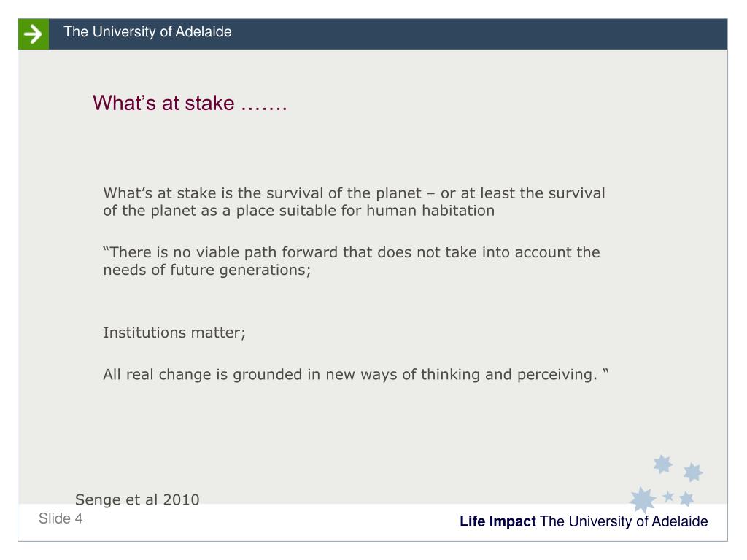Image resolution: width=747 pixels, height=560 pixels.
Task: Click the quote about needs of future generations
Action: click(x=352, y=261)
